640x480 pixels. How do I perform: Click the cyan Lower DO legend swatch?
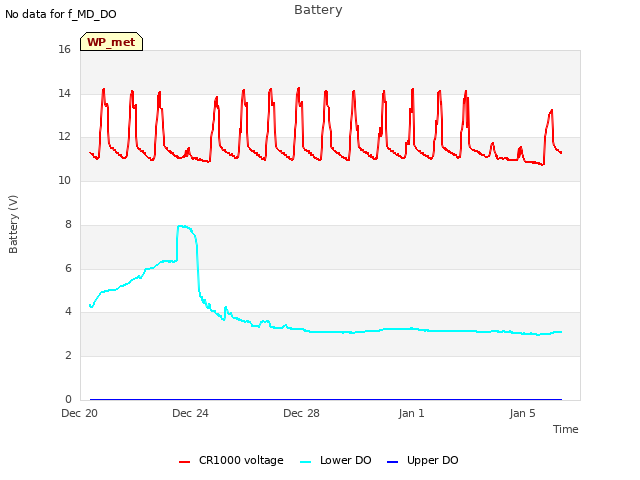coord(305,462)
